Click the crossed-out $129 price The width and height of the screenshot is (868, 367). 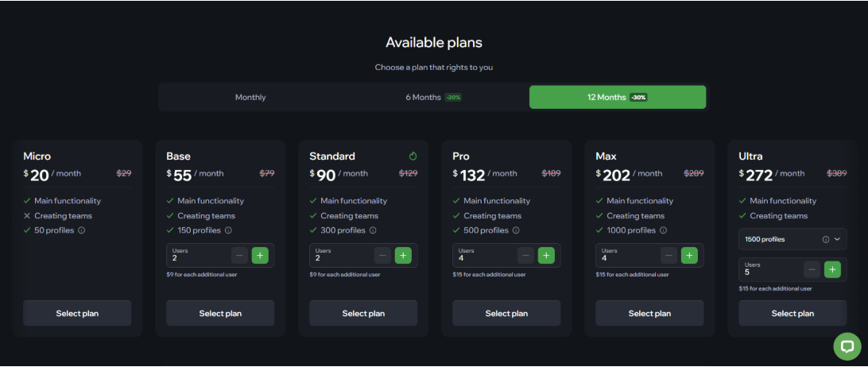click(x=408, y=173)
